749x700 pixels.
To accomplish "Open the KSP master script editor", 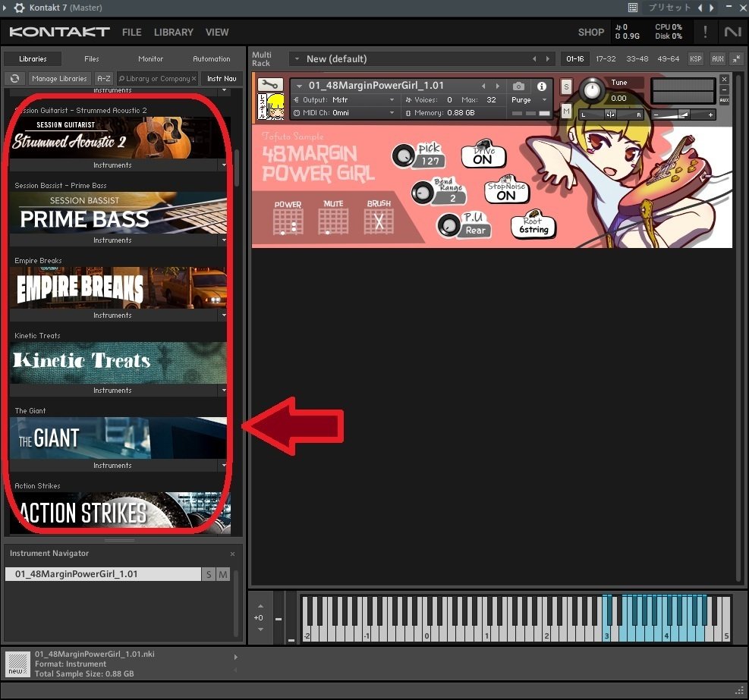I will pos(695,58).
